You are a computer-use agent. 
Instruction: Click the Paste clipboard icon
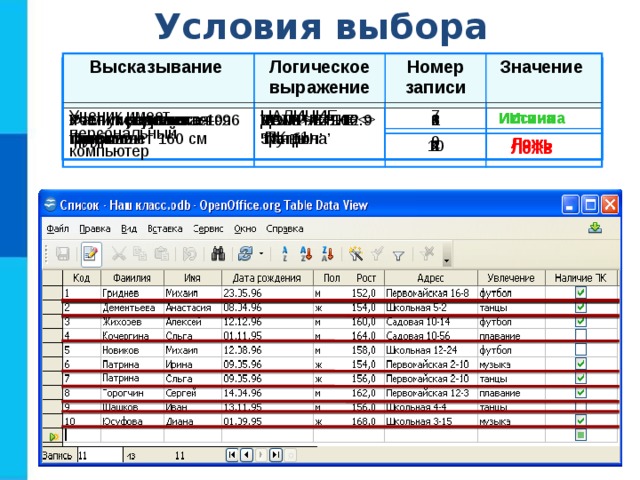pyautogui.click(x=162, y=254)
